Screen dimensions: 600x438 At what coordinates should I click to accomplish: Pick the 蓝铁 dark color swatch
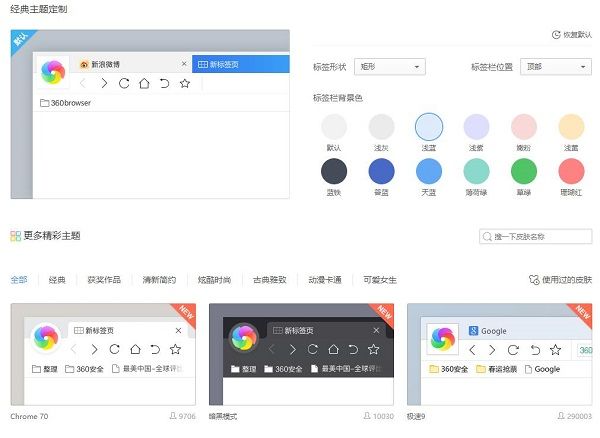tap(334, 170)
